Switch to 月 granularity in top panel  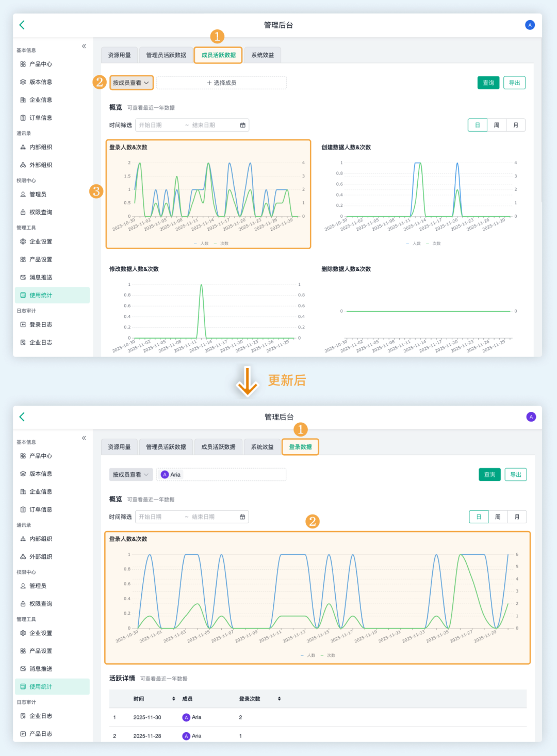tap(516, 125)
